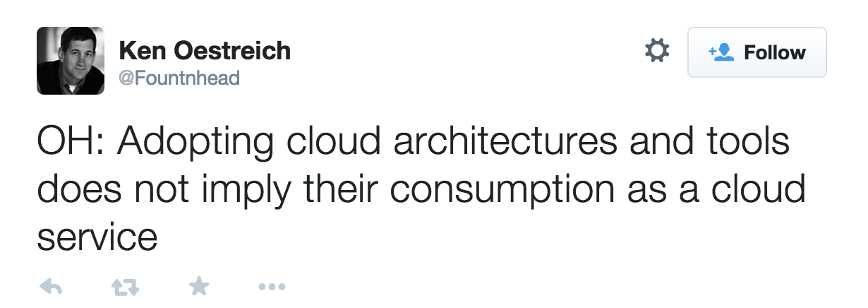Visit the @Fountnhead handle link
The height and width of the screenshot is (308, 868).
point(179,78)
